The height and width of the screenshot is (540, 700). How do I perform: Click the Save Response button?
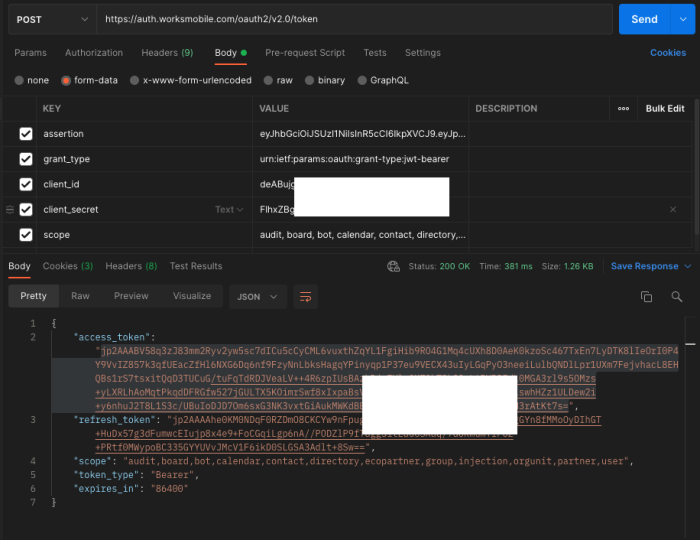click(x=644, y=266)
